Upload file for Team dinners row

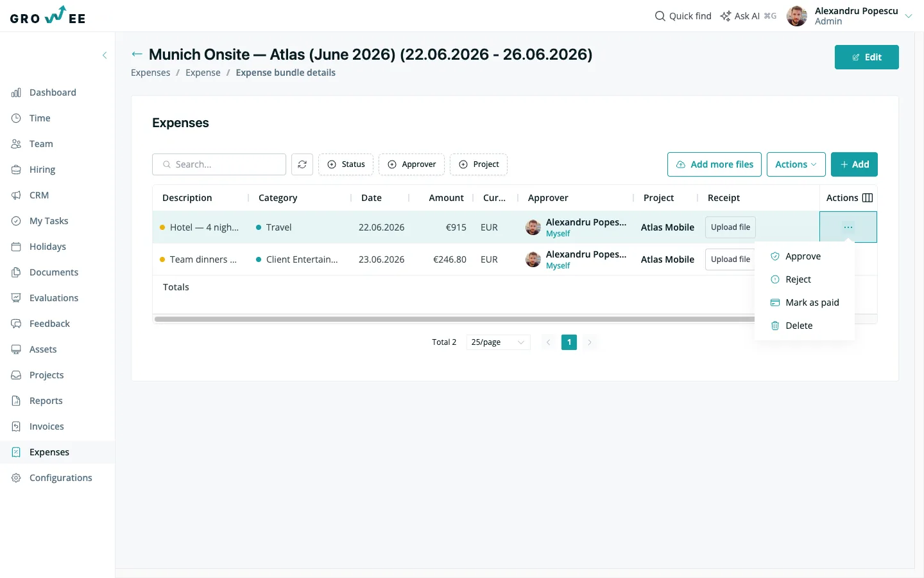tap(730, 259)
